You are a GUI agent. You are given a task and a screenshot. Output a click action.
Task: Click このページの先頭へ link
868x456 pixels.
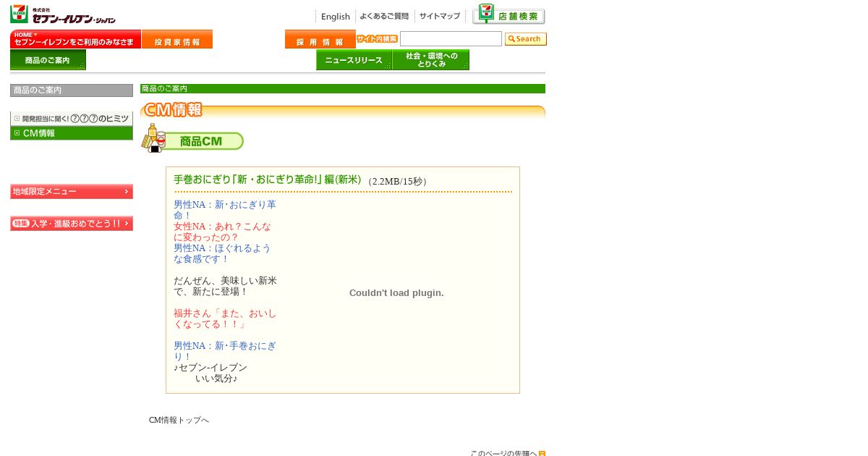pyautogui.click(x=503, y=453)
